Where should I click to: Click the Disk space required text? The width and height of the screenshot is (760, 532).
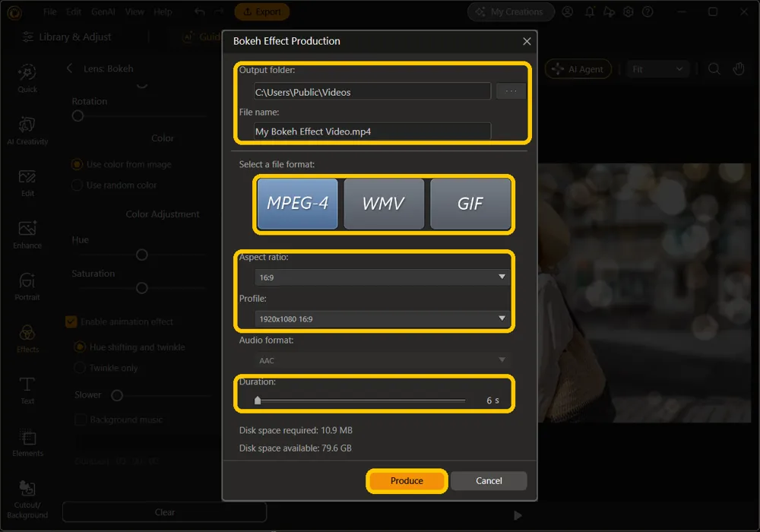coord(296,430)
